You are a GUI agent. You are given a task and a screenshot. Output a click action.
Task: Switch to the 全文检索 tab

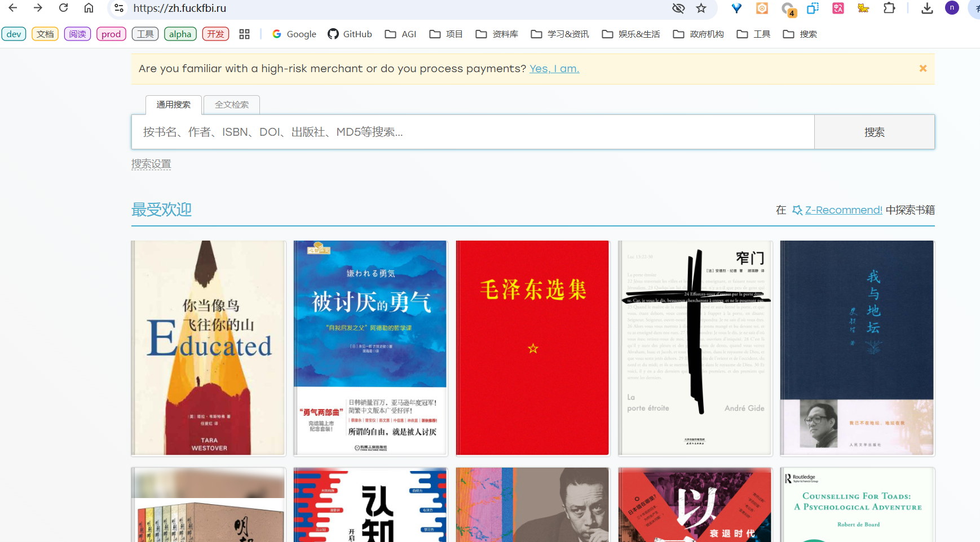pyautogui.click(x=231, y=105)
